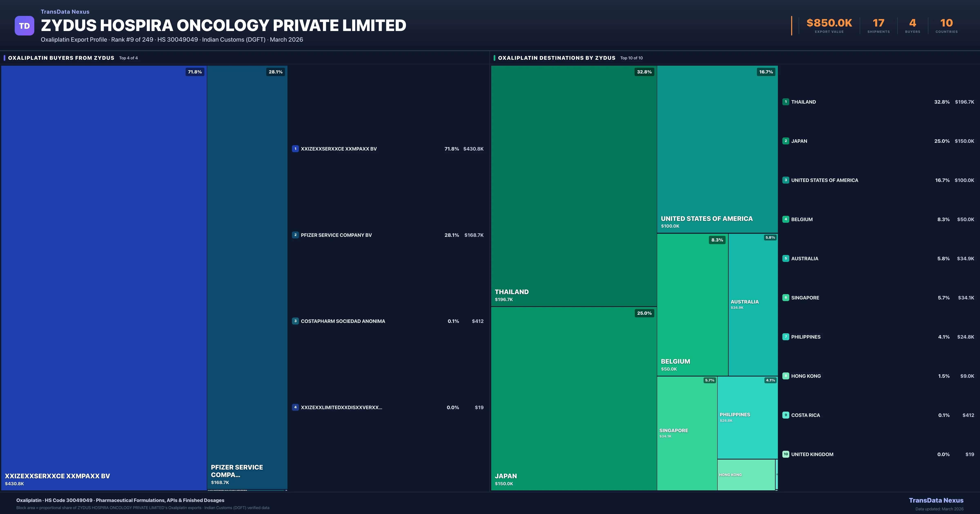
Task: Click the 71.8% badge on blue block
Action: pos(195,72)
